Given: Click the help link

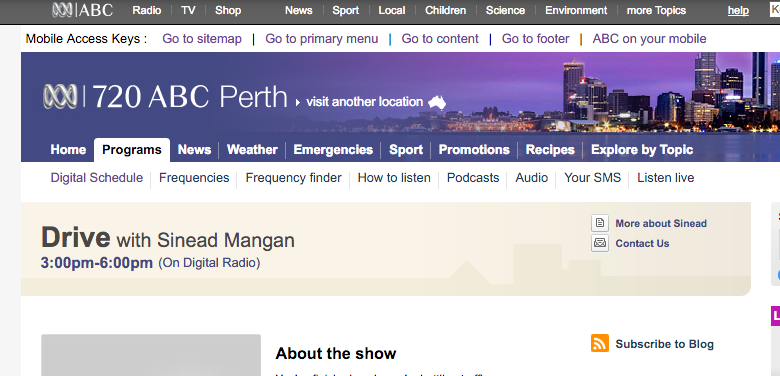Looking at the screenshot, I should [738, 10].
